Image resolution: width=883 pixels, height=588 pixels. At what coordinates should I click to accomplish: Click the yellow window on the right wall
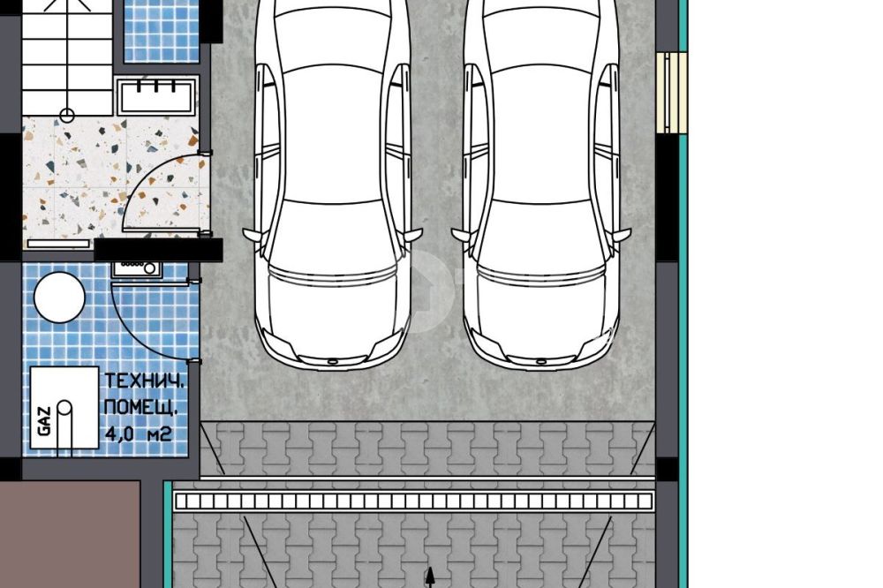[x=671, y=93]
